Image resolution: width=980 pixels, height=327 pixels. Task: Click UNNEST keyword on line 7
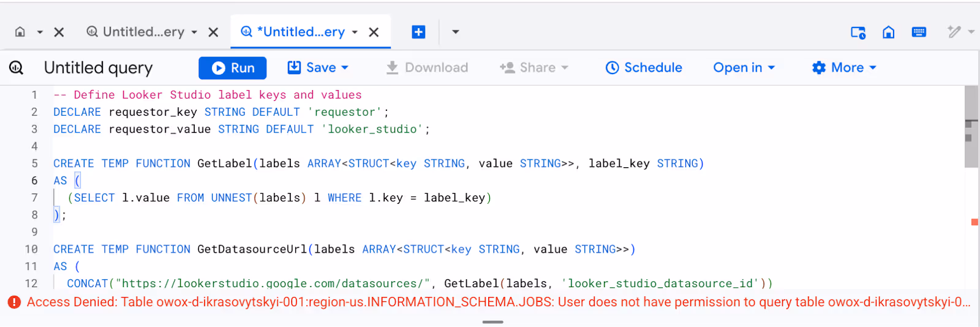232,198
